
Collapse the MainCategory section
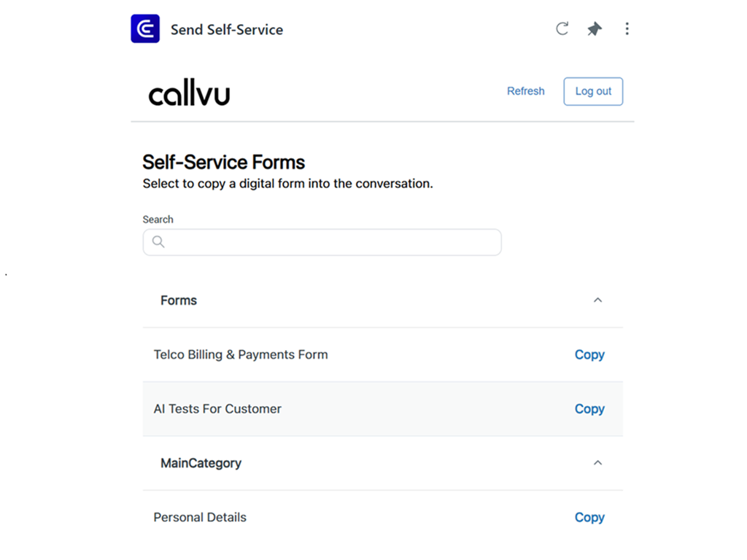[x=597, y=463]
